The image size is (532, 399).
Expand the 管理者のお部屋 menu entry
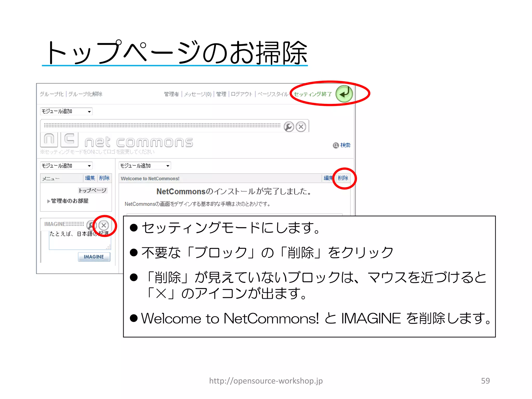68,201
